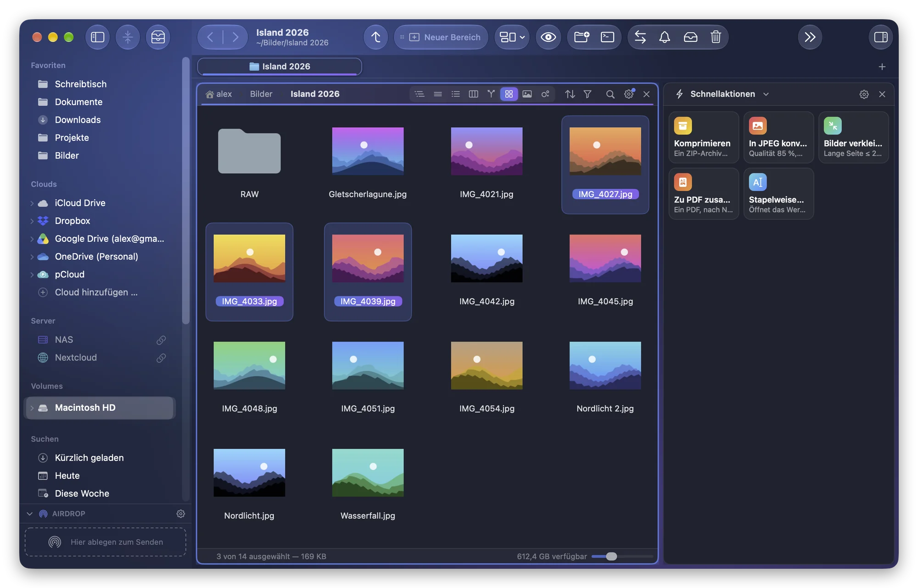Viewport: 918px width, 588px height.
Task: Select Gletscherlagune.jpg thumbnail
Action: [368, 151]
